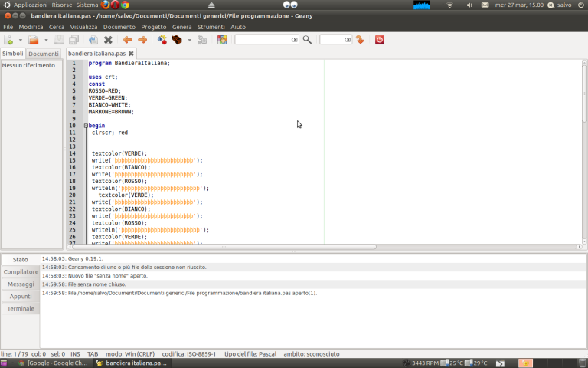Viewport: 588px width, 368px height.
Task: Expand the recent files dropdown arrow
Action: tap(46, 40)
